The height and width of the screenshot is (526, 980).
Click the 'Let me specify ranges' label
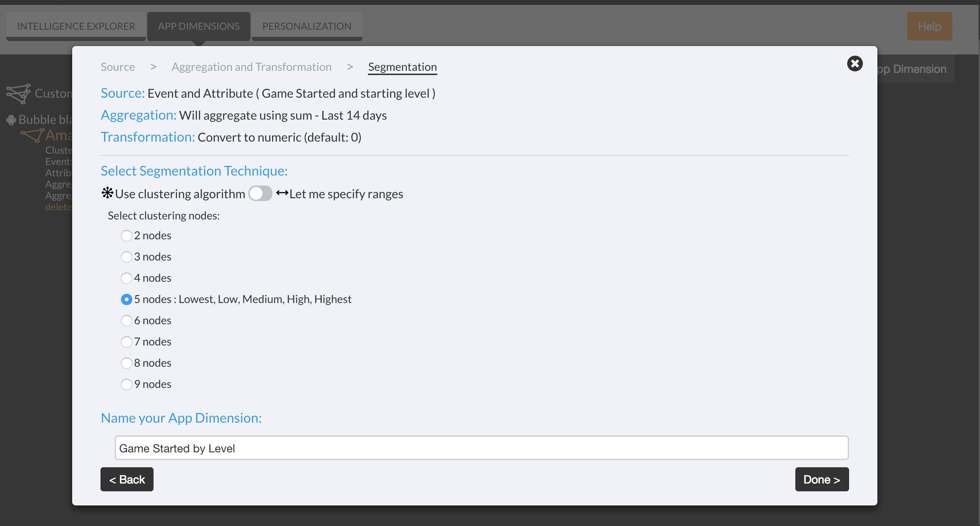tap(346, 194)
